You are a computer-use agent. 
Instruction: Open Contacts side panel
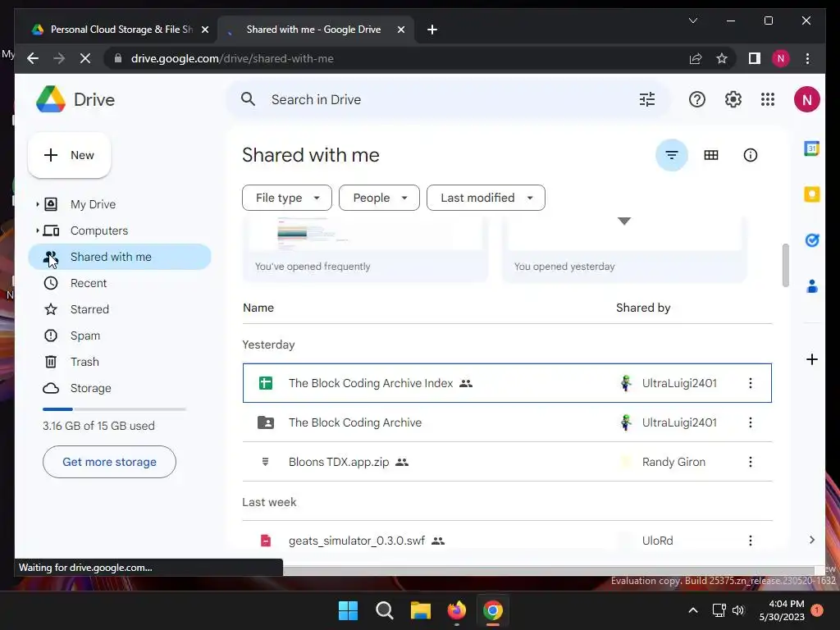click(811, 286)
